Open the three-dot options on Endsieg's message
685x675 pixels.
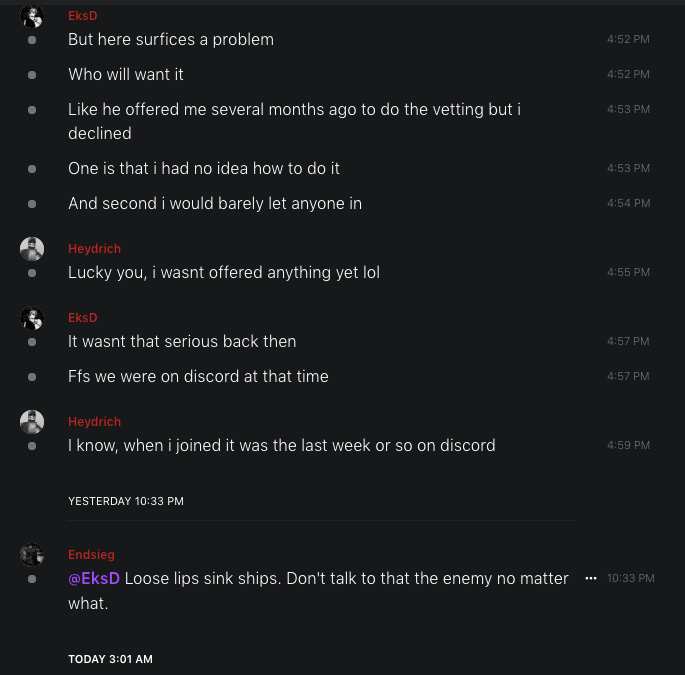(591, 578)
